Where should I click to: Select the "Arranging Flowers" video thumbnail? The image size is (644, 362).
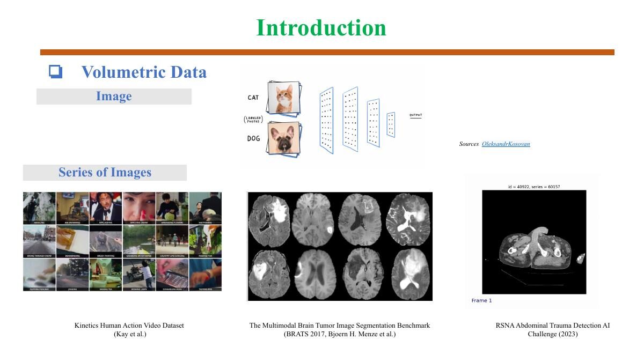pos(172,208)
